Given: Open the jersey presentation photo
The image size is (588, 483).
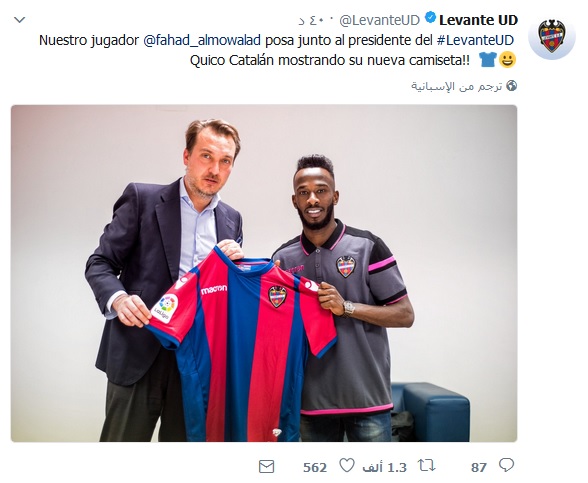Looking at the screenshot, I should click(x=264, y=273).
